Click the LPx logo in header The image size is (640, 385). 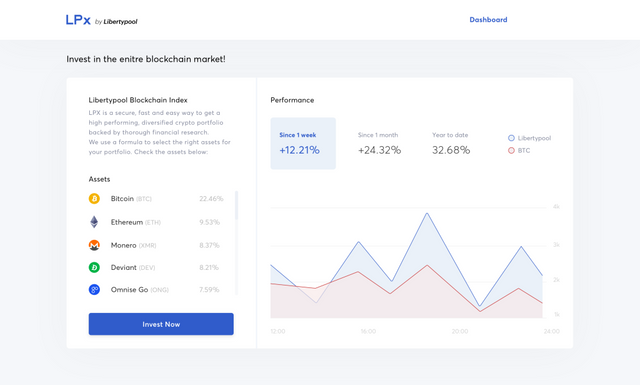[78, 20]
